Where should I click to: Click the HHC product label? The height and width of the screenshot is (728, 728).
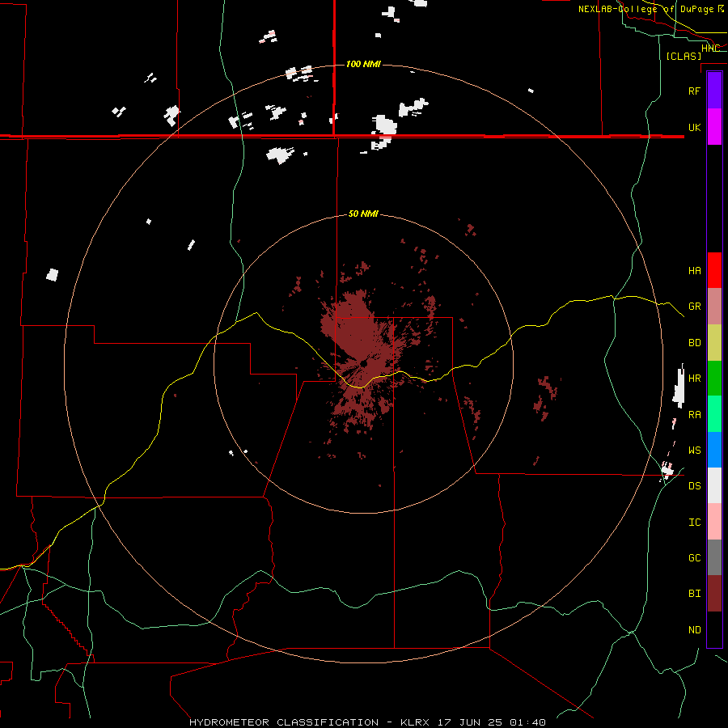(x=710, y=49)
